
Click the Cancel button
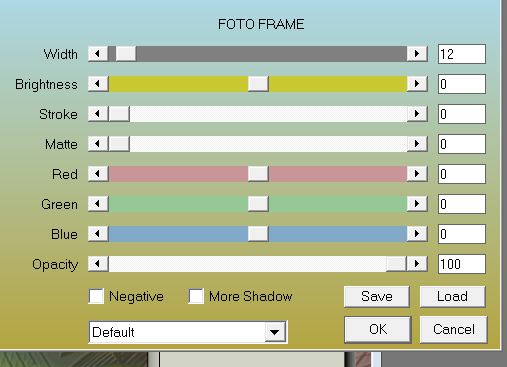pyautogui.click(x=454, y=329)
